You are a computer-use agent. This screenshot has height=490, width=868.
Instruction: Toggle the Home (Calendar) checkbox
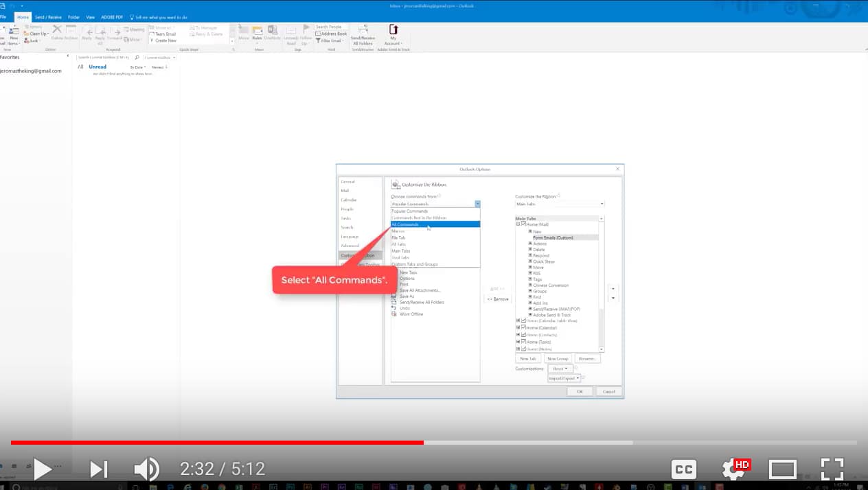[x=524, y=327]
